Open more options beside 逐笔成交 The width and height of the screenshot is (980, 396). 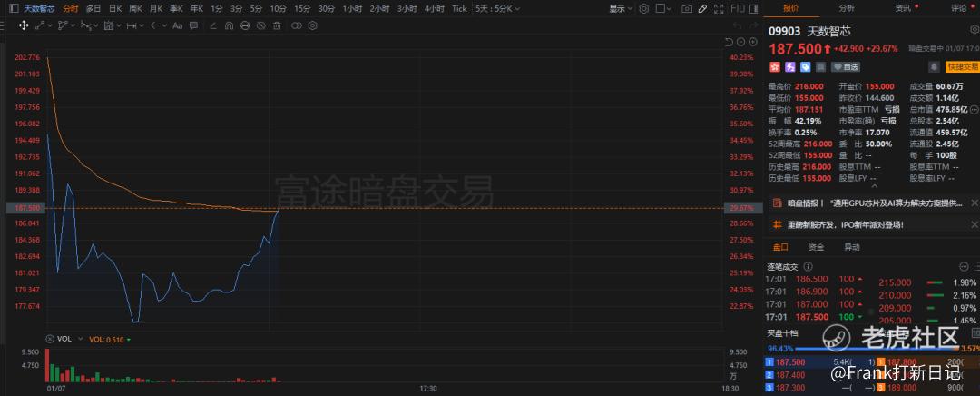click(963, 266)
